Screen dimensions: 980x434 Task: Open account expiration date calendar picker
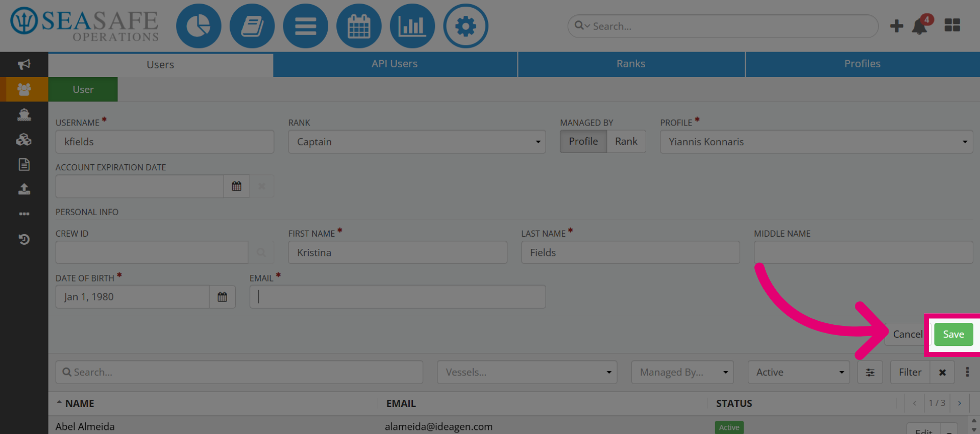[x=236, y=186]
